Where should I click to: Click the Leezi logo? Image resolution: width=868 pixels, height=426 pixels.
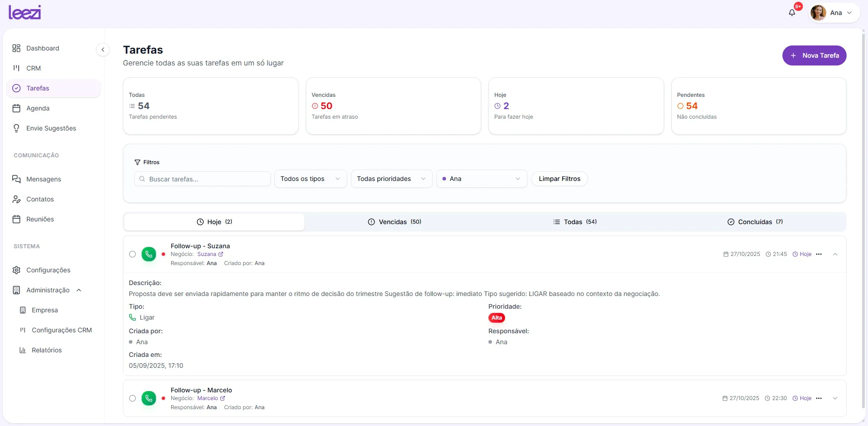coord(25,12)
